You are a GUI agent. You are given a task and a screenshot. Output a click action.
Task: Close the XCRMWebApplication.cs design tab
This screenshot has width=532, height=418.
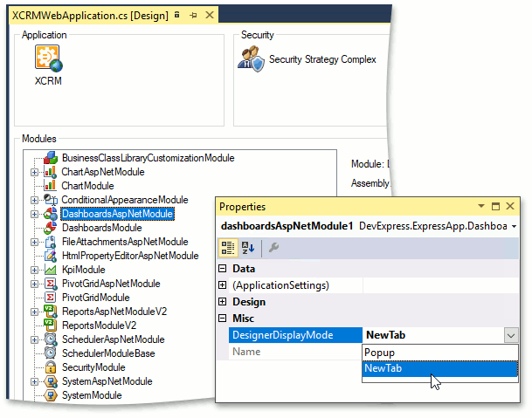pyautogui.click(x=210, y=15)
